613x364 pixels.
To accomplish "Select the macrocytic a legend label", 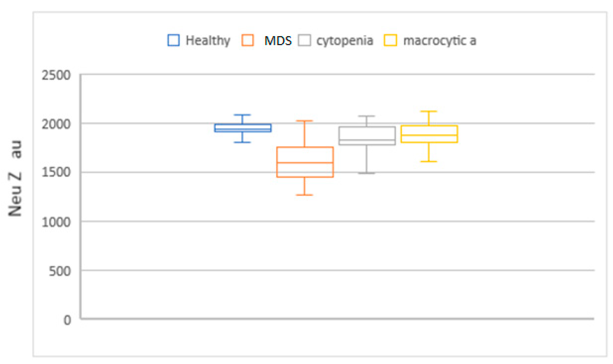I will click(439, 41).
